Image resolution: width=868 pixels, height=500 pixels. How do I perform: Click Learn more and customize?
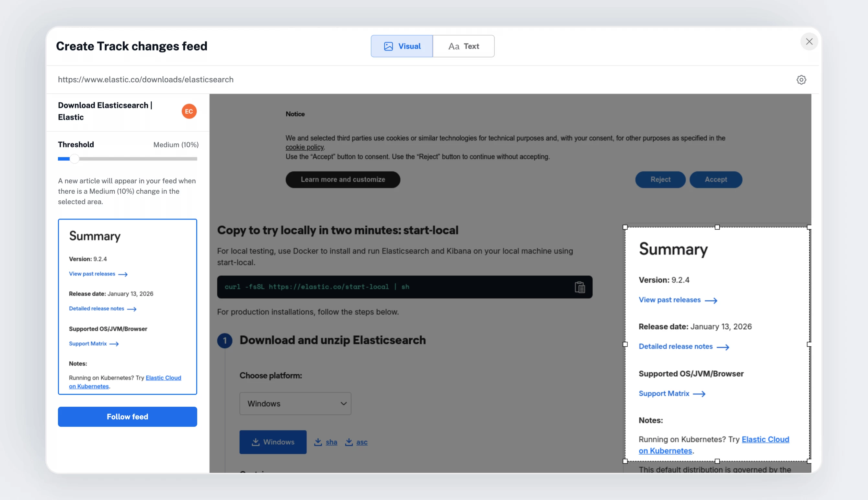[343, 180]
